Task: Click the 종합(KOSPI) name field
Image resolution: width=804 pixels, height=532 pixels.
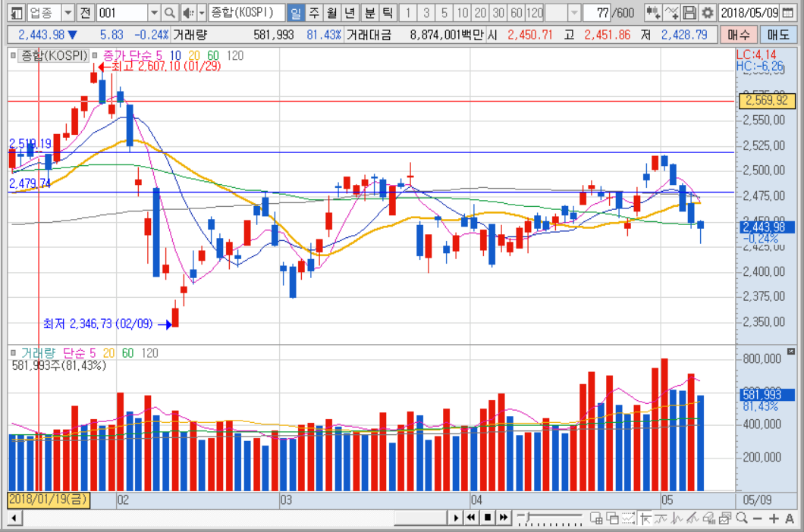Action: coord(246,12)
